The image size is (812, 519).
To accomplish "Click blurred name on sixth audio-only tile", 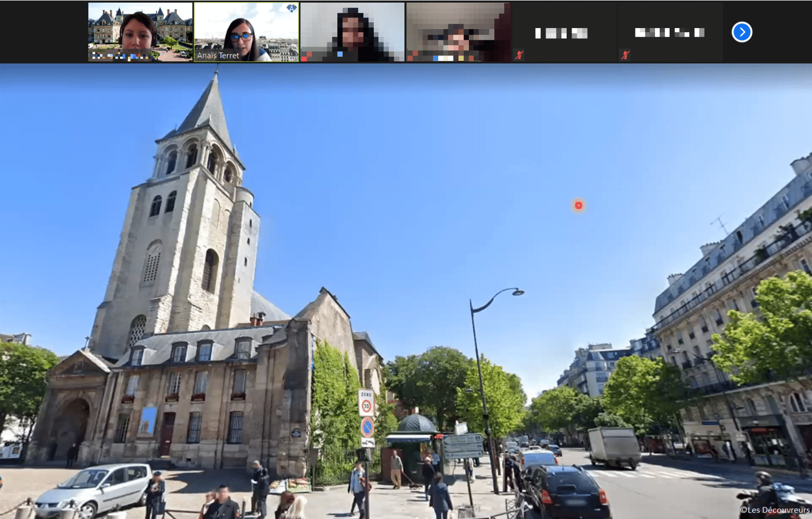I will 669,33.
